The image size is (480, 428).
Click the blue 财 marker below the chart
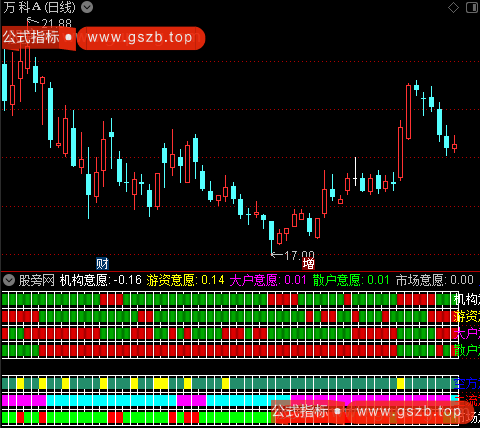point(102,264)
